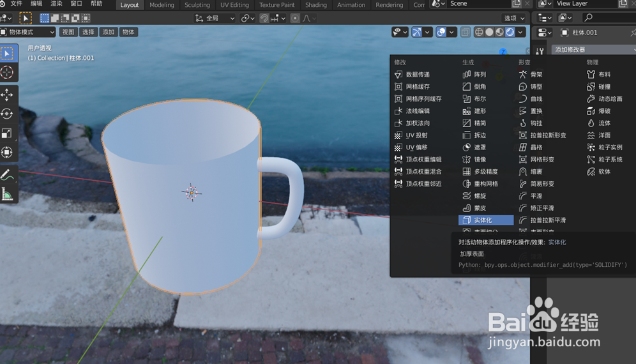Switch to Modeling workspace tab

tap(162, 5)
